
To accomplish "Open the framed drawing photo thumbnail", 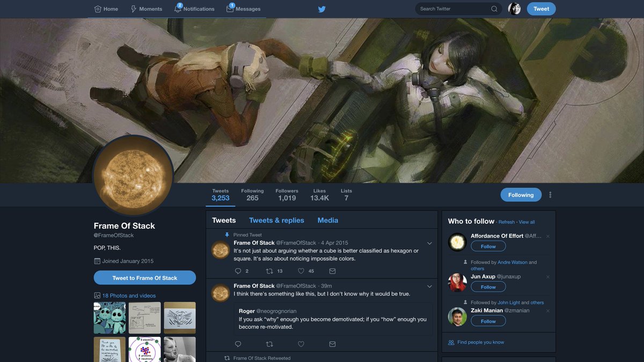I will [180, 317].
